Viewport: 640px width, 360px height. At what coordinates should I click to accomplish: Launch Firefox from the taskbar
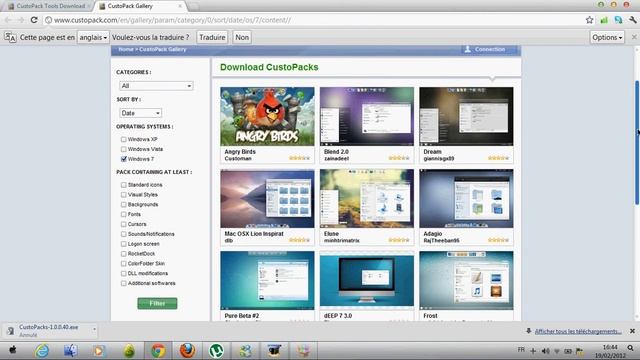(x=187, y=351)
